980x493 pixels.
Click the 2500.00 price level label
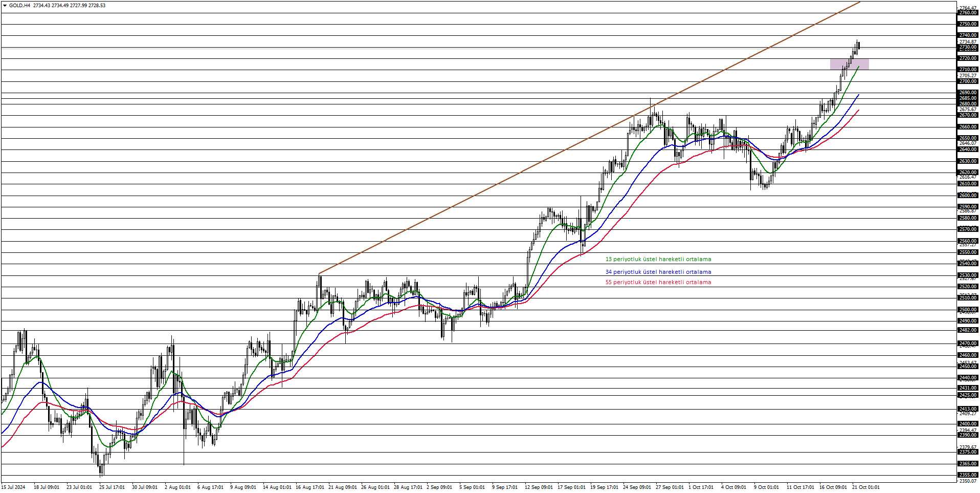coord(968,310)
